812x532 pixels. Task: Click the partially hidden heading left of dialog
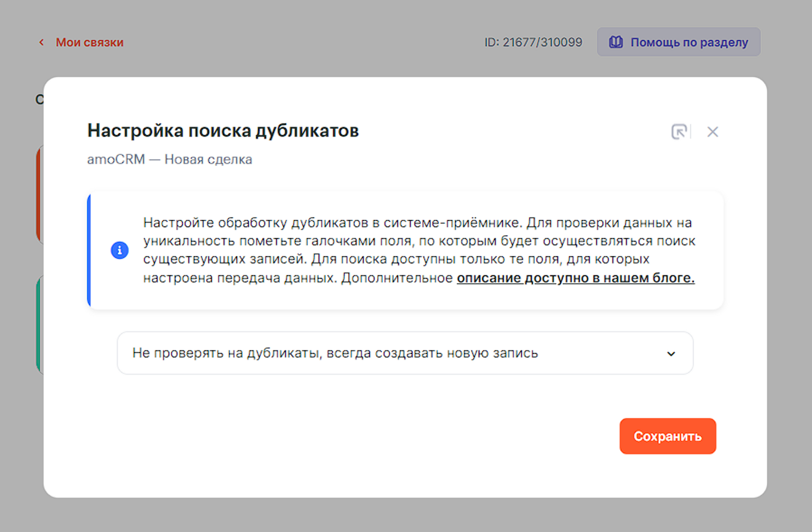click(39, 99)
